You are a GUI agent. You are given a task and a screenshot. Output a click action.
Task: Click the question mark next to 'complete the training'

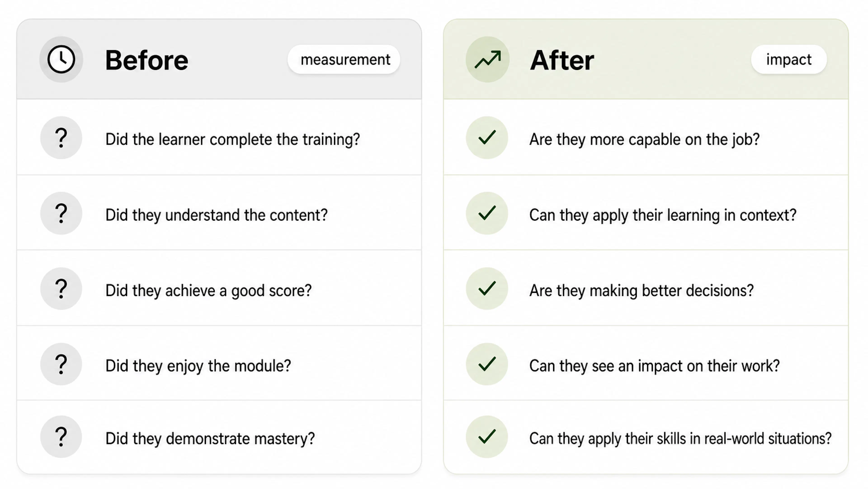point(61,138)
